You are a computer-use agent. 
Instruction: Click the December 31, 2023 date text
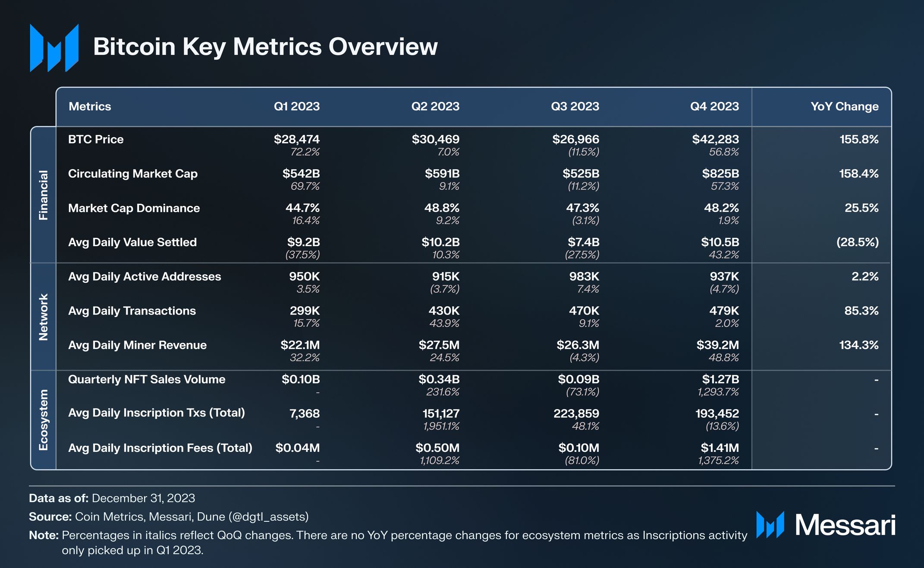click(144, 499)
